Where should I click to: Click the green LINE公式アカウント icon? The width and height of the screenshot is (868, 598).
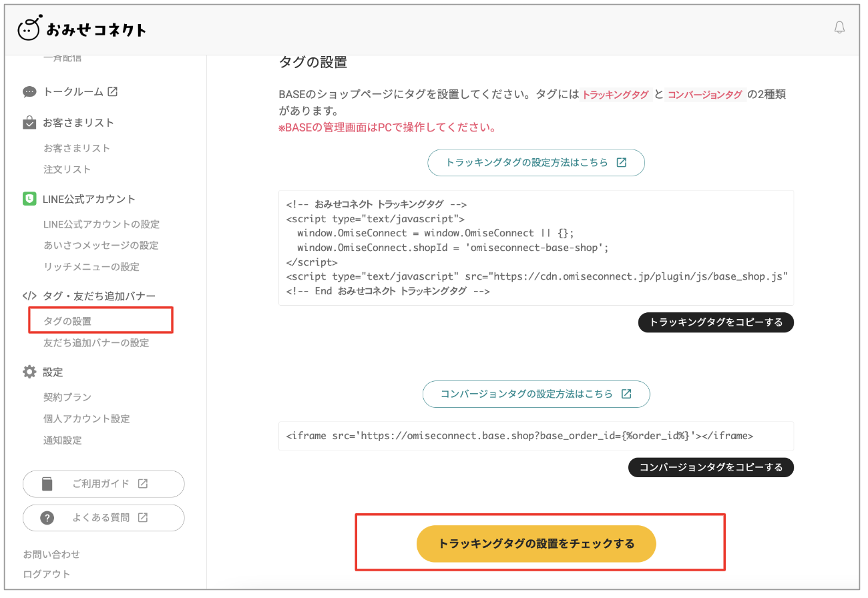pos(29,199)
